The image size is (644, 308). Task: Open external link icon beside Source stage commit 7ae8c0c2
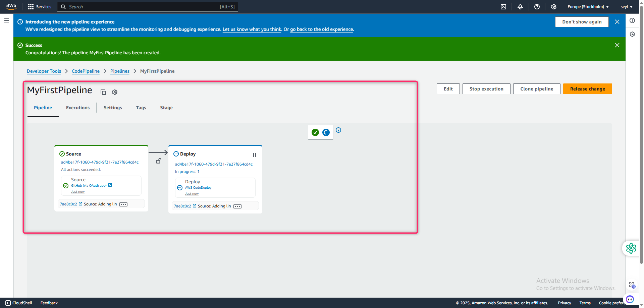pyautogui.click(x=80, y=204)
